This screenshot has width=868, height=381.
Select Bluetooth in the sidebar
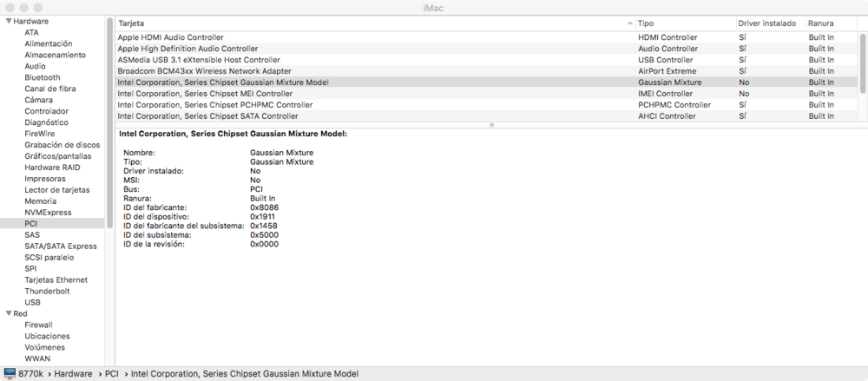pos(43,77)
